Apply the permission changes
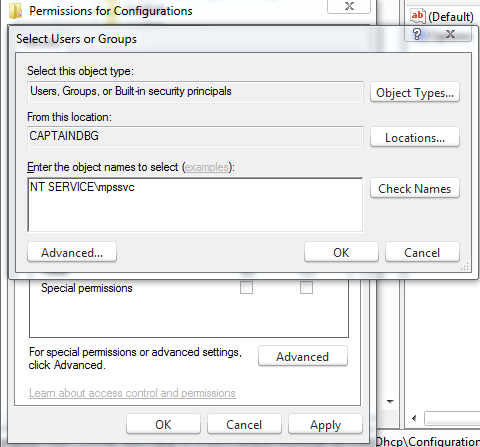This screenshot has height=447, width=480. click(x=325, y=424)
